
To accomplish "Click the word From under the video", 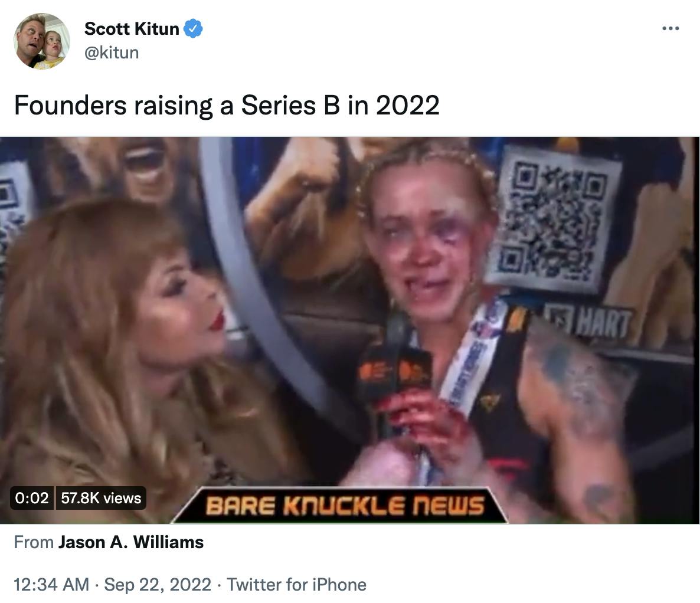I will point(34,542).
